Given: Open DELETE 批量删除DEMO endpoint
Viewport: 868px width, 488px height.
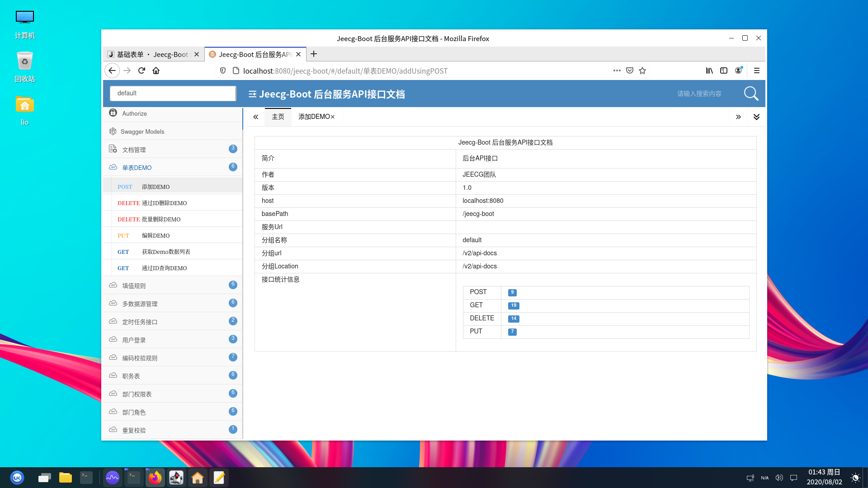Looking at the screenshot, I should [161, 219].
